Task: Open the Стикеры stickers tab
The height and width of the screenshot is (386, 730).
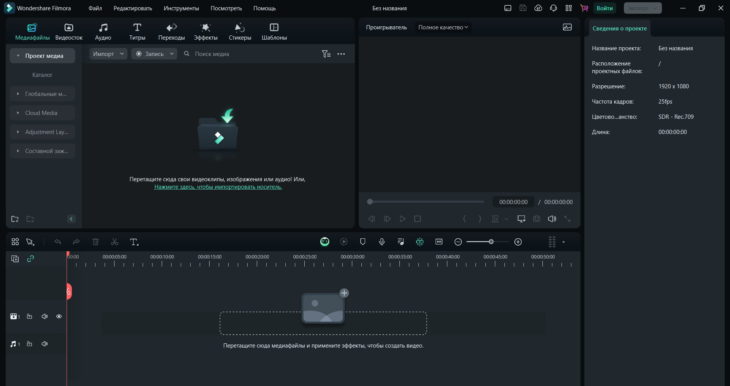Action: click(240, 32)
